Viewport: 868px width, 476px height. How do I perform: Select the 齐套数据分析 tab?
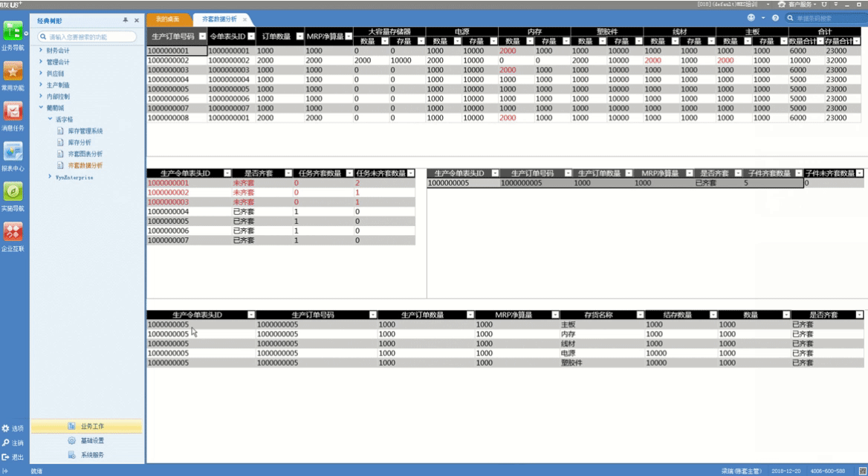[x=219, y=19]
